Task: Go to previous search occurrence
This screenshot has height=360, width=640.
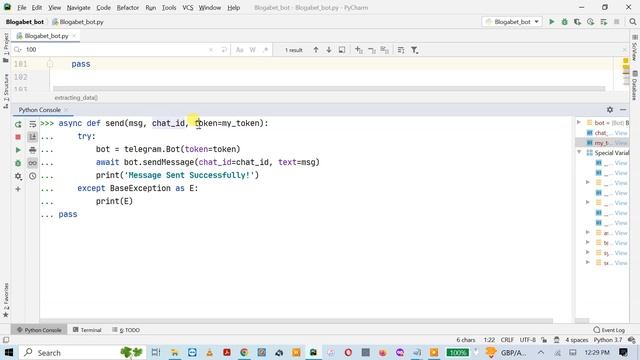Action: coord(316,50)
